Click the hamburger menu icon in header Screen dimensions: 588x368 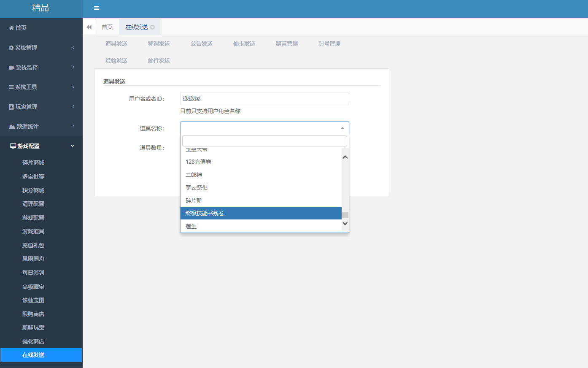click(x=97, y=8)
